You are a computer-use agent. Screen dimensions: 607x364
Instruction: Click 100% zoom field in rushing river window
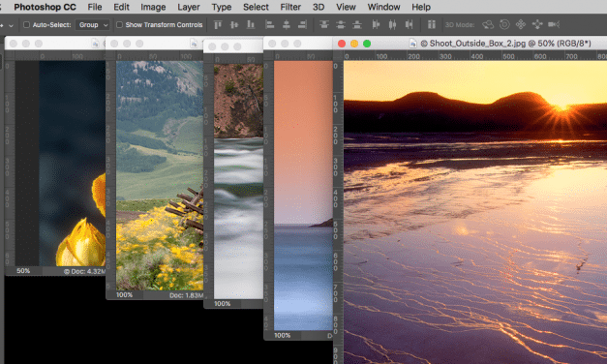pos(223,304)
